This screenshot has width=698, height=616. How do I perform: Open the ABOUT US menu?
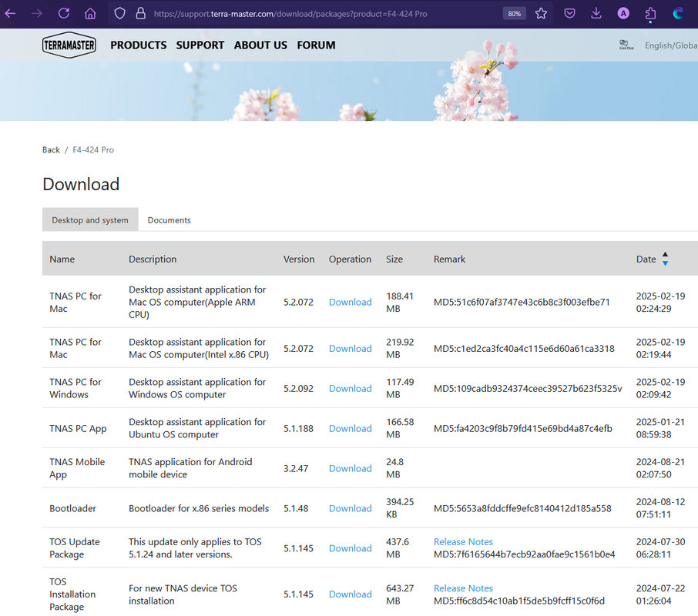coord(260,45)
